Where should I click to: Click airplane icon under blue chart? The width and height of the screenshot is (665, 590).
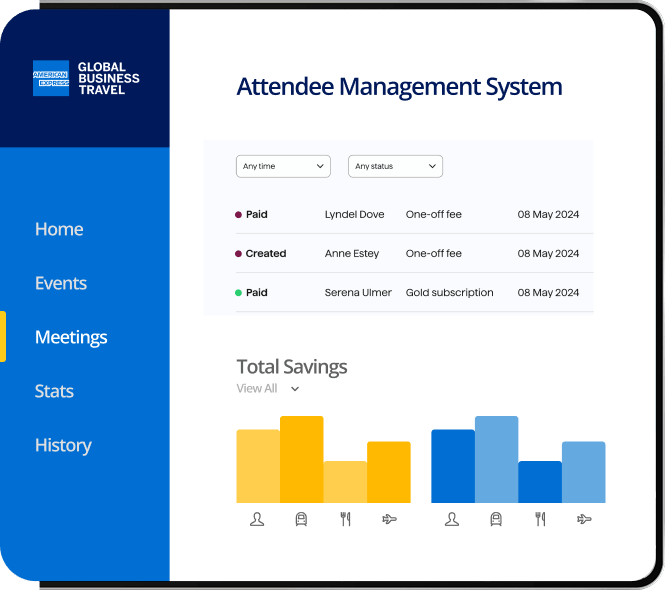584,519
